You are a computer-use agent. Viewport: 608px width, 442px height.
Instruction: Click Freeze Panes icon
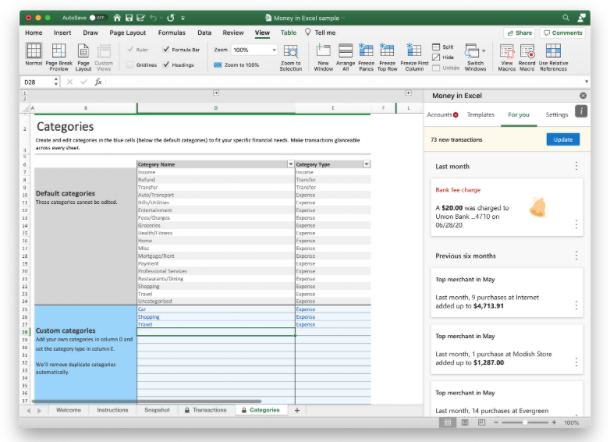[366, 50]
